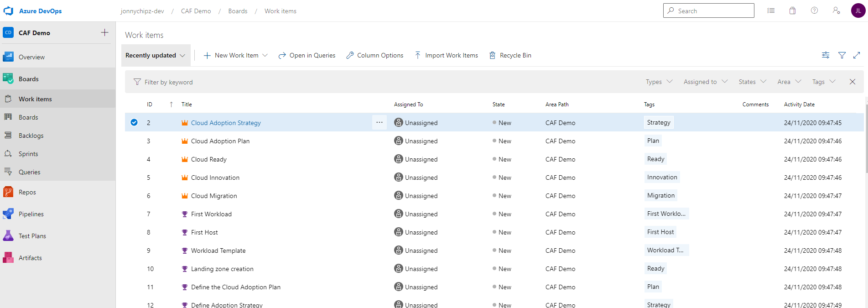Click the plus icon beside CAF Demo
The width and height of the screenshot is (868, 308).
click(104, 32)
